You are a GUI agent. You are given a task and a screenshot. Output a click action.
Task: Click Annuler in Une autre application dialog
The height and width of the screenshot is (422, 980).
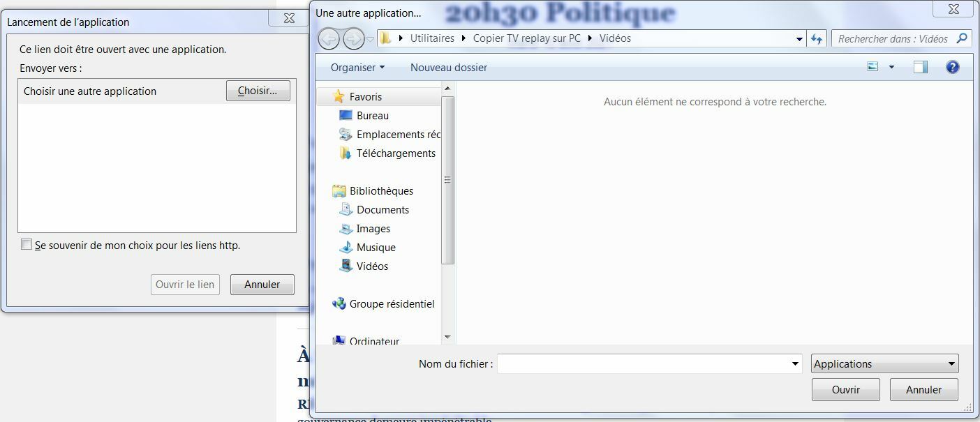(924, 389)
